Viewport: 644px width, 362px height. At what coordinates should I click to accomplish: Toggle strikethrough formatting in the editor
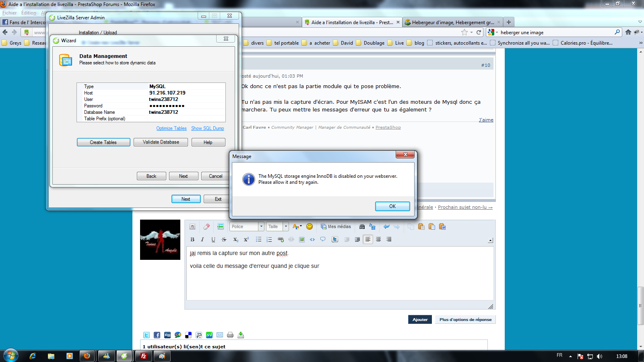224,239
